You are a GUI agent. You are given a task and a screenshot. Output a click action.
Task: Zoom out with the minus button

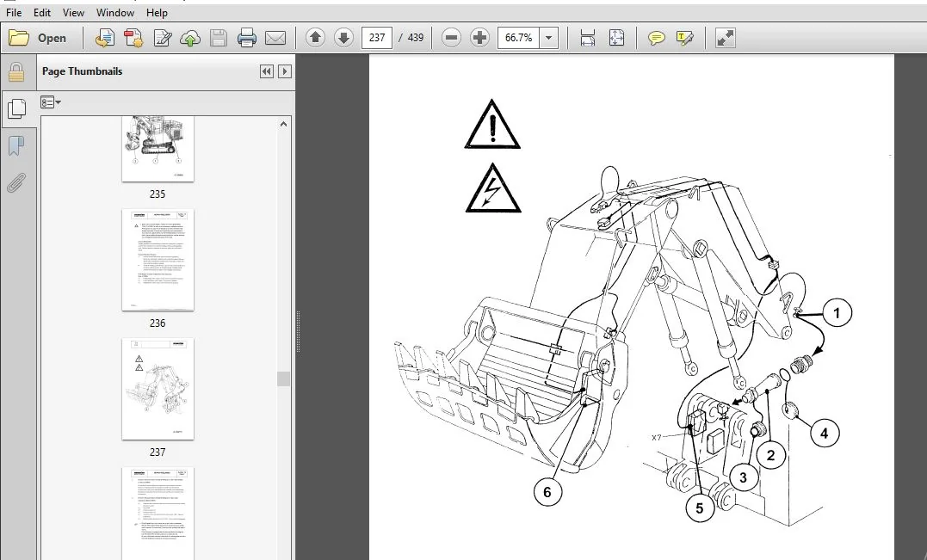pyautogui.click(x=451, y=38)
